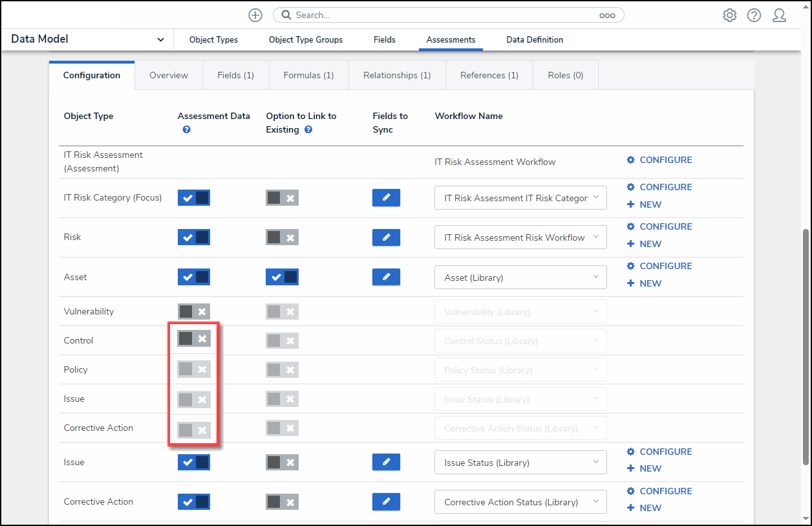The width and height of the screenshot is (812, 526).
Task: Open the user profile icon
Action: click(780, 16)
